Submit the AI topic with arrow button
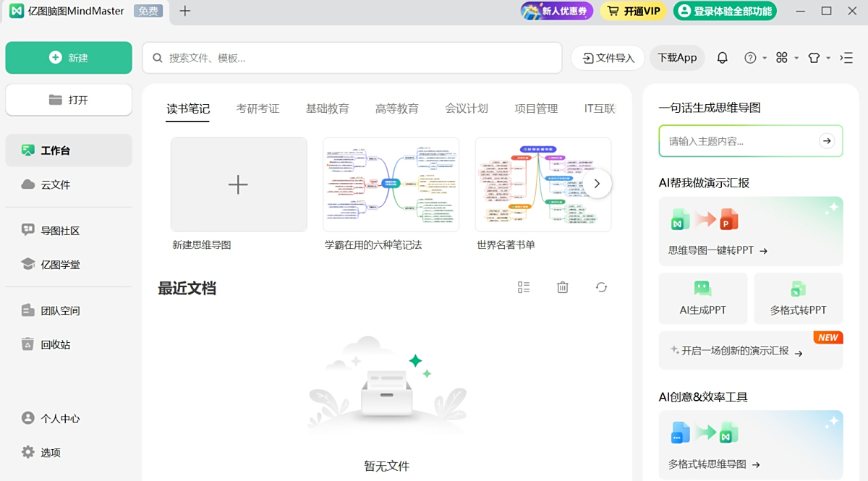The height and width of the screenshot is (481, 868). [827, 141]
